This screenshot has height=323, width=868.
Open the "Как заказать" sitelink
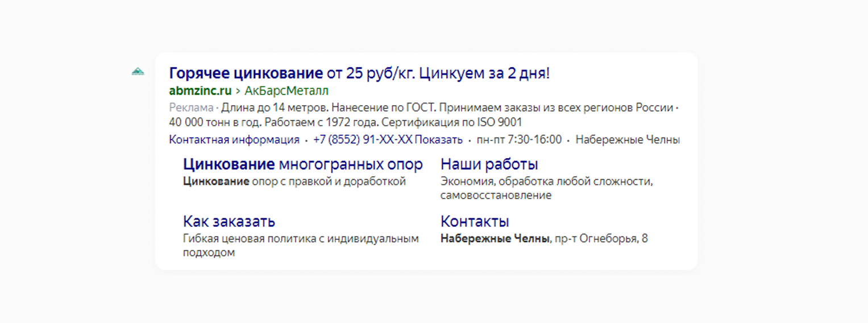pyautogui.click(x=229, y=221)
